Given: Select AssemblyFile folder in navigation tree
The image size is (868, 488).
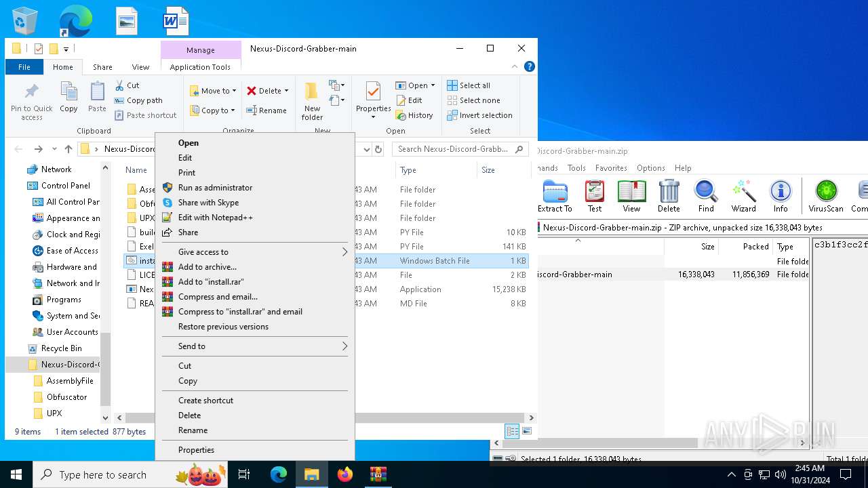Looking at the screenshot, I should 63,381.
